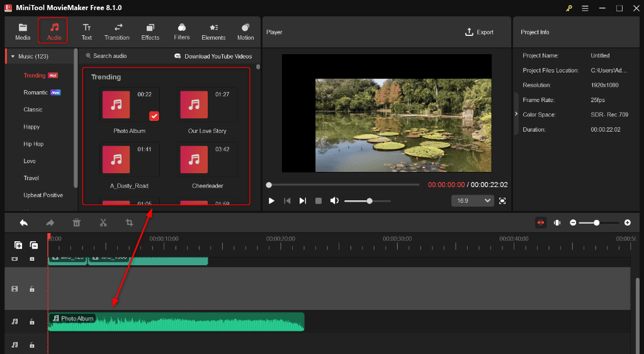
Task: Select the Love music category
Action: click(x=30, y=161)
